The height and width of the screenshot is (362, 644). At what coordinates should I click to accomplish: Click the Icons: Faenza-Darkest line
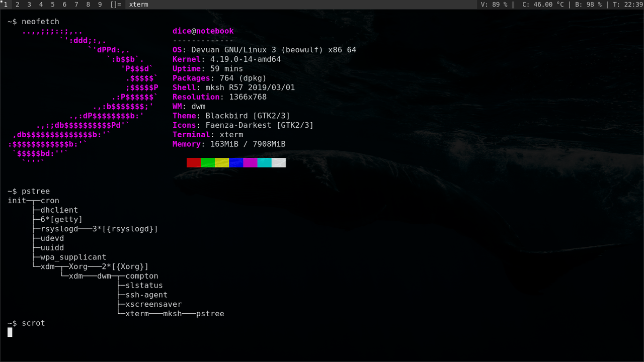[243, 125]
